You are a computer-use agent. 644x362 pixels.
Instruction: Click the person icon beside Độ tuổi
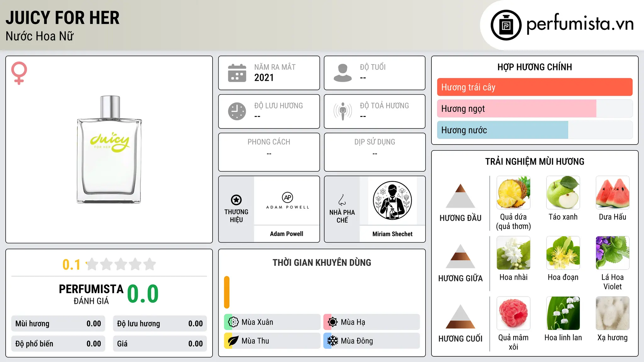coord(342,73)
